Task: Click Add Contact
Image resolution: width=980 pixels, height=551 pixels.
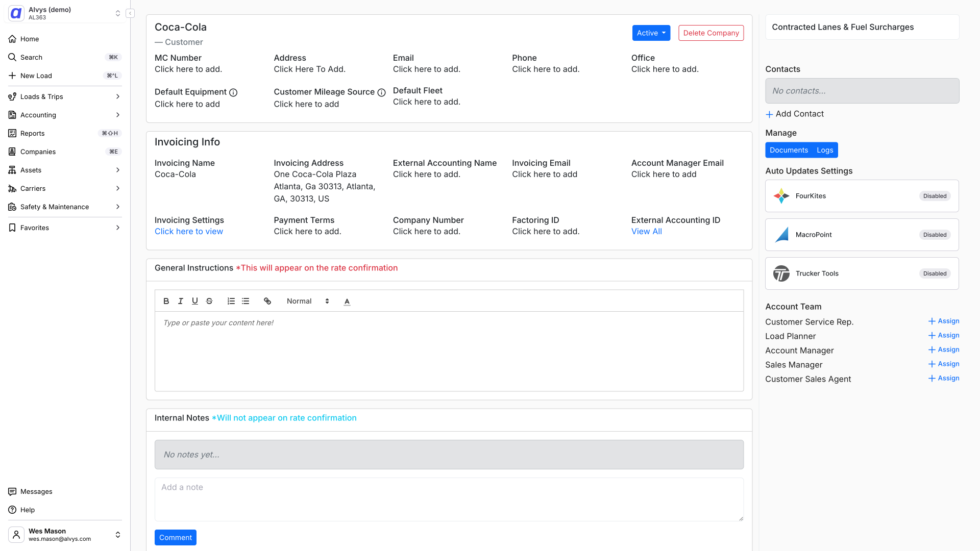Action: 795,114
